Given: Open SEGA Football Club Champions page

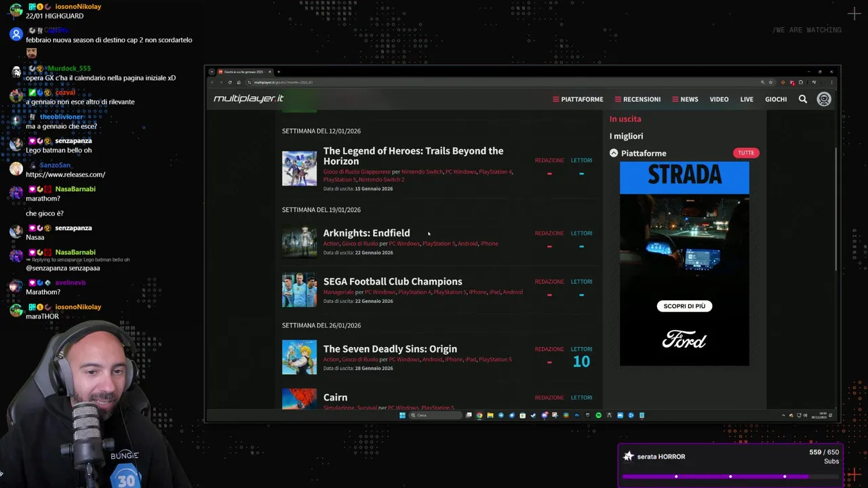Looking at the screenshot, I should click(x=393, y=281).
